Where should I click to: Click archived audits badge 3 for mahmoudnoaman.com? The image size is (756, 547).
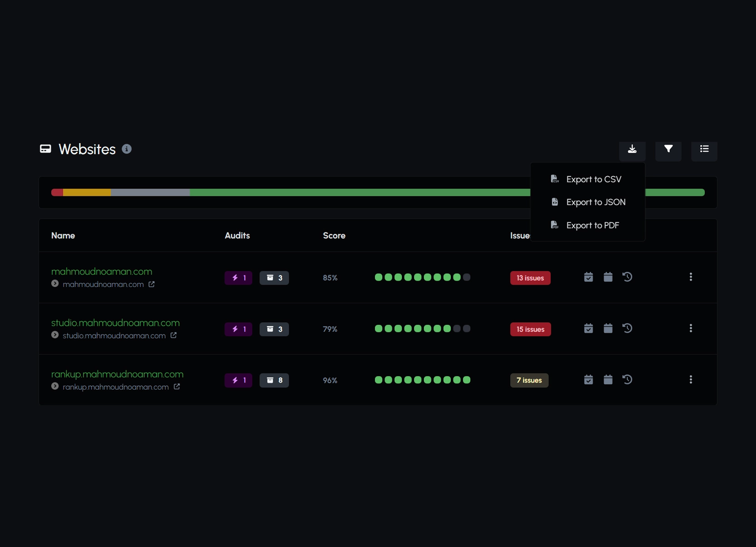coord(274,278)
